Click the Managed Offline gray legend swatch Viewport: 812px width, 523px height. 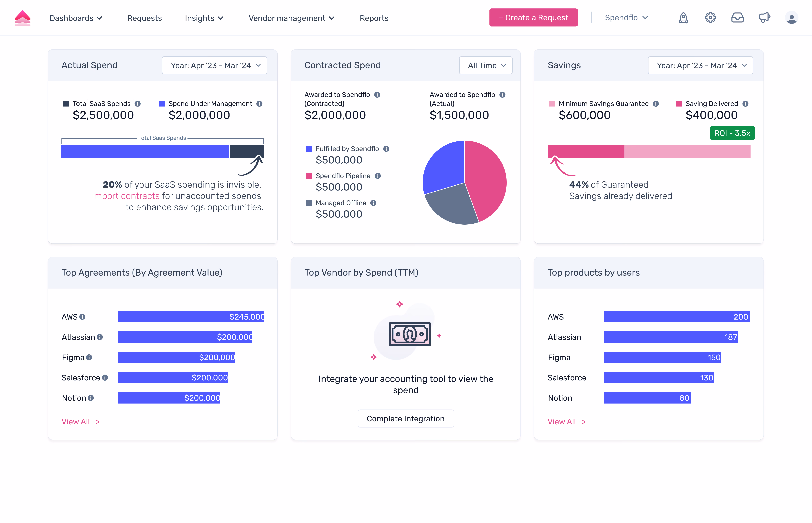tap(309, 203)
